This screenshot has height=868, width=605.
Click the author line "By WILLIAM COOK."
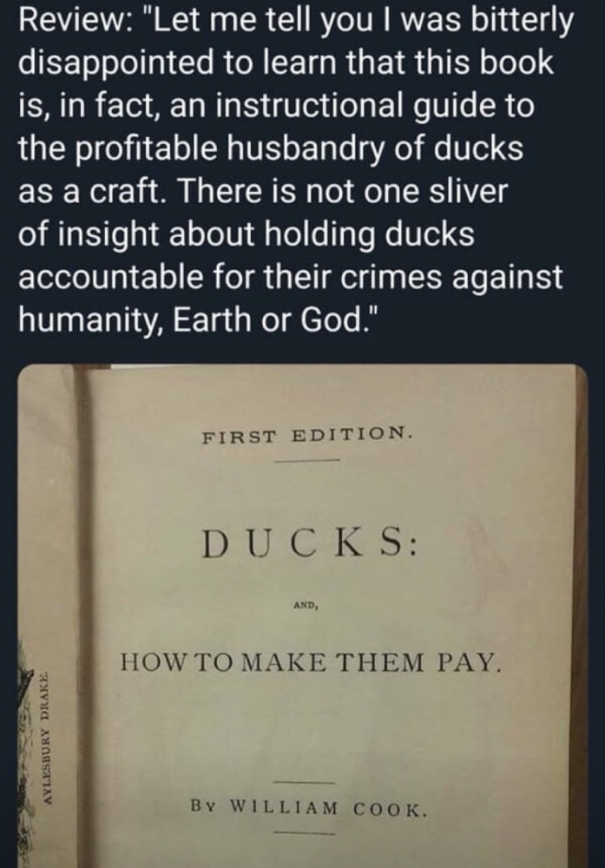[309, 809]
